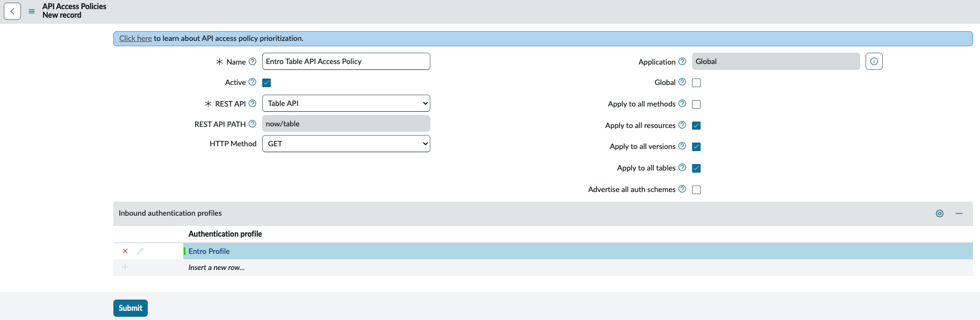Add a new row with plus icon
This screenshot has height=320, width=980.
pos(125,267)
